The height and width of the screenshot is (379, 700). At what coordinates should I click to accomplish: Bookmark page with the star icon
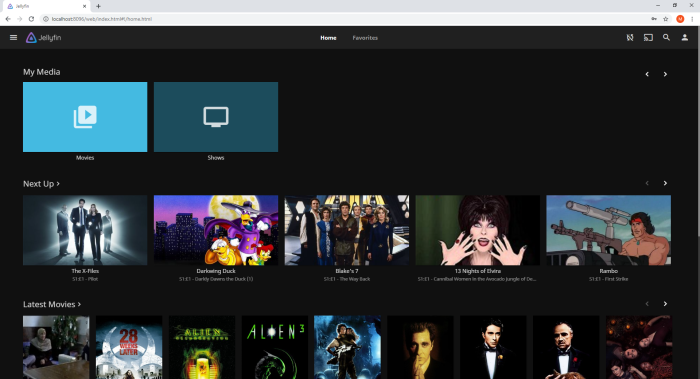[665, 19]
